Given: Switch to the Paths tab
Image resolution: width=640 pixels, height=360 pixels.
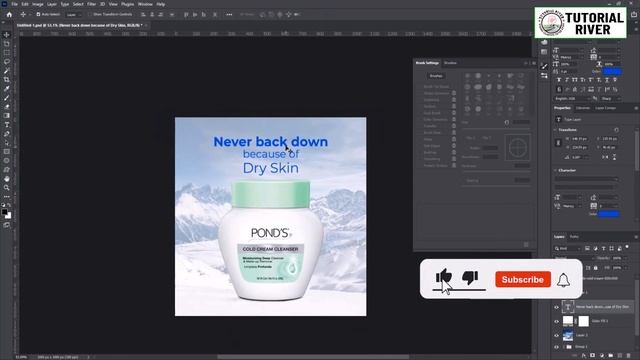Looking at the screenshot, I should 574,237.
